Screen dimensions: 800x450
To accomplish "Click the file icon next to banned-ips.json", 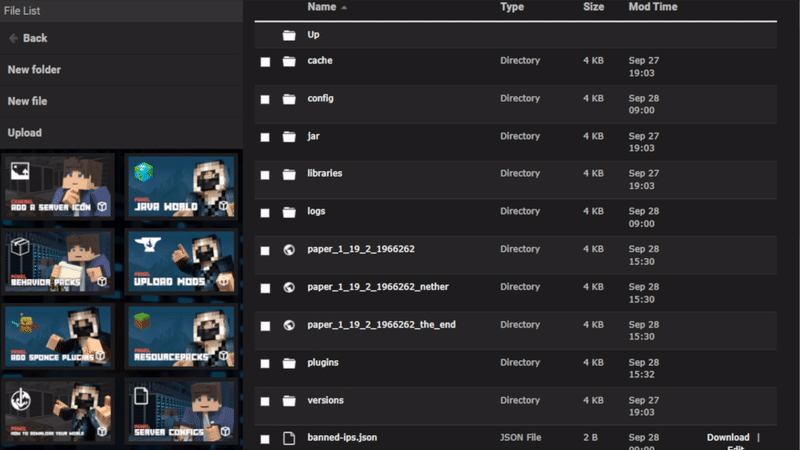I will click(x=289, y=438).
